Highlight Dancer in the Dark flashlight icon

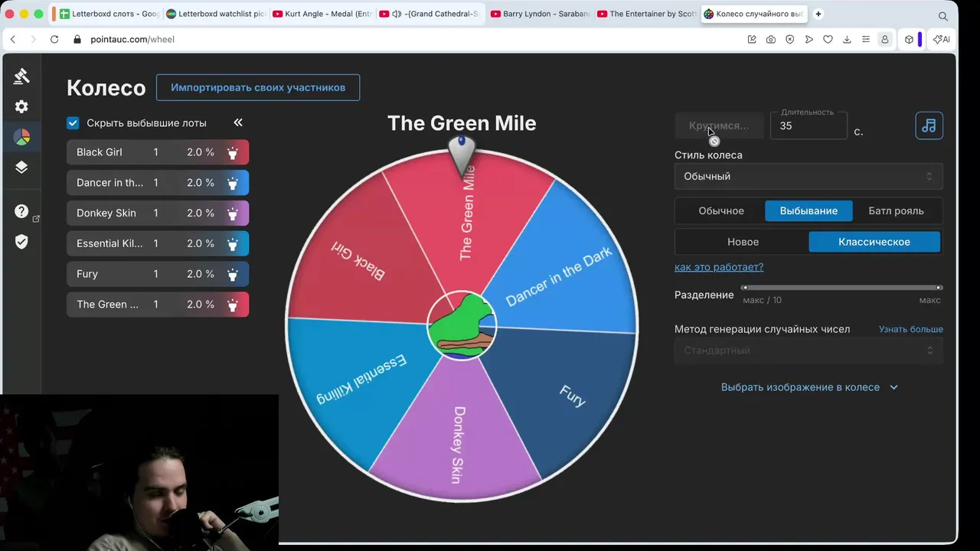(x=233, y=183)
